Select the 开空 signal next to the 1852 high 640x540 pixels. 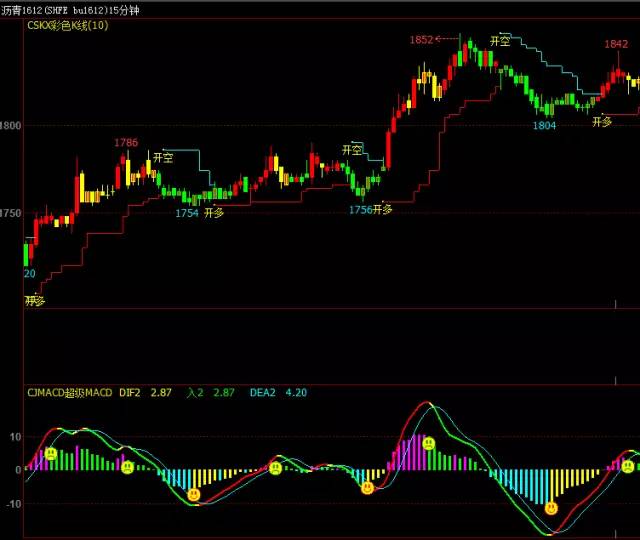(500, 40)
